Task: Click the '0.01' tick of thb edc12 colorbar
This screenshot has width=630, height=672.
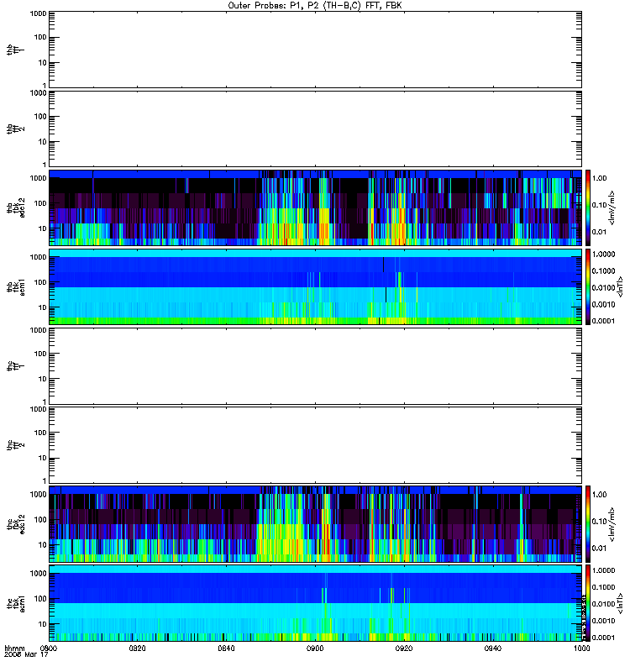Action: pos(599,232)
